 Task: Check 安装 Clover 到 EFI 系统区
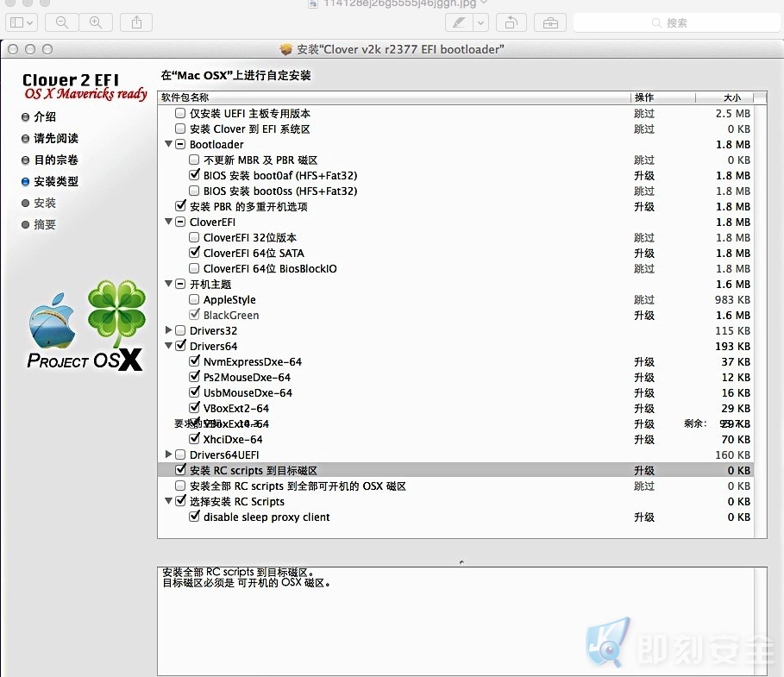click(180, 129)
